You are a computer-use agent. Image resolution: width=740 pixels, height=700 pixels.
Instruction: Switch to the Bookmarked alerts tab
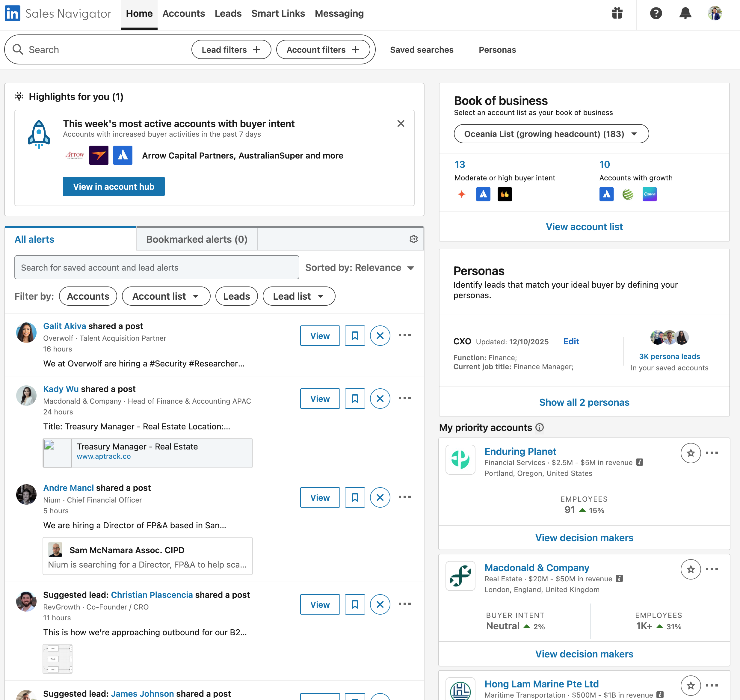tap(197, 239)
